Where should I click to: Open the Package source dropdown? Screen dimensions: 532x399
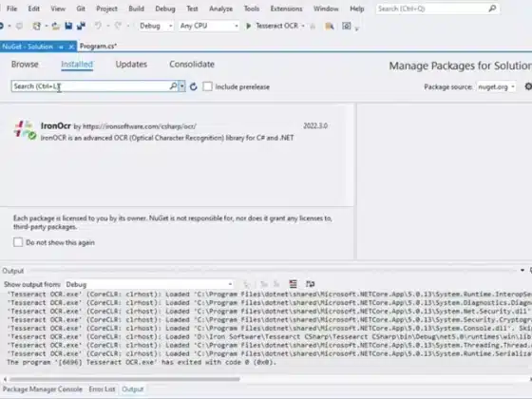coord(496,86)
